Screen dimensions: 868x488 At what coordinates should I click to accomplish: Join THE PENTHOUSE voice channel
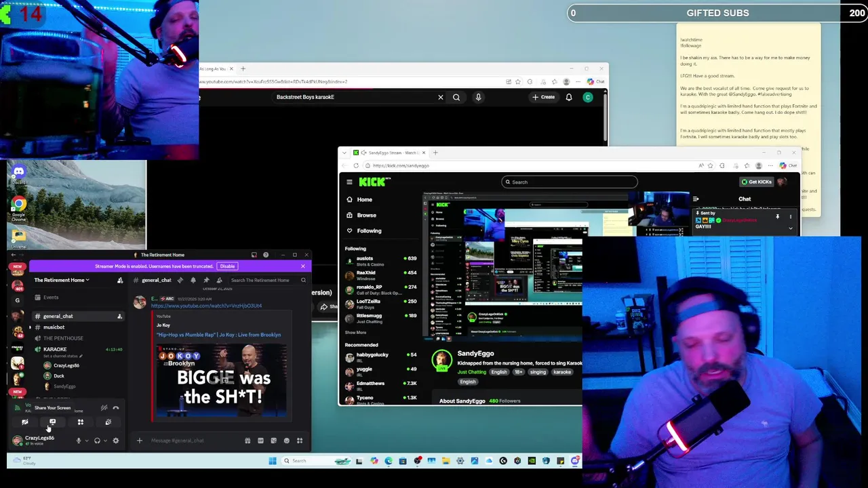coord(63,338)
